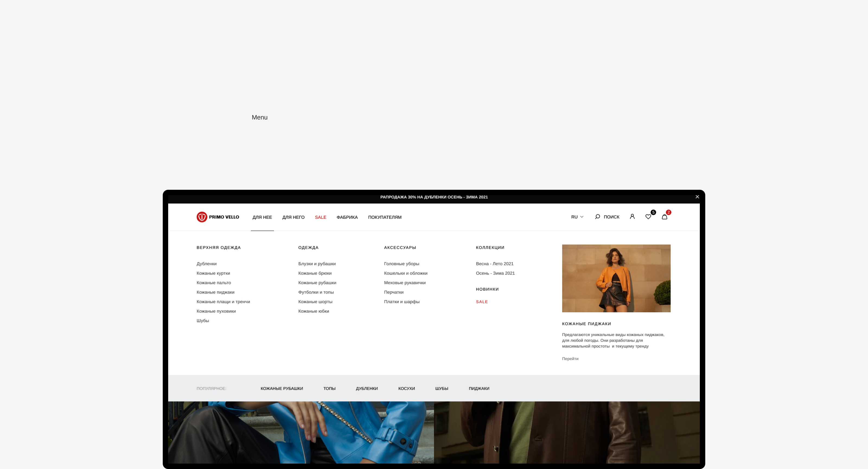Open the Перчатки accessories link
868x469 pixels.
point(394,292)
